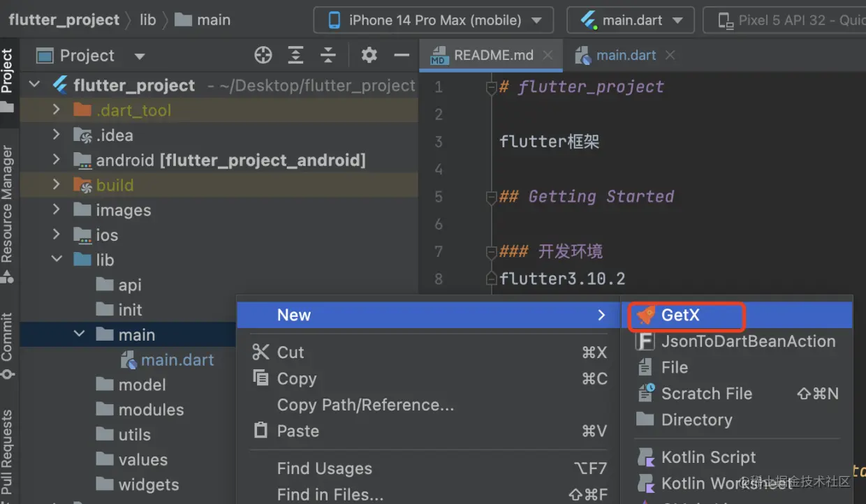Expand the images folder
866x504 pixels.
pos(57,210)
